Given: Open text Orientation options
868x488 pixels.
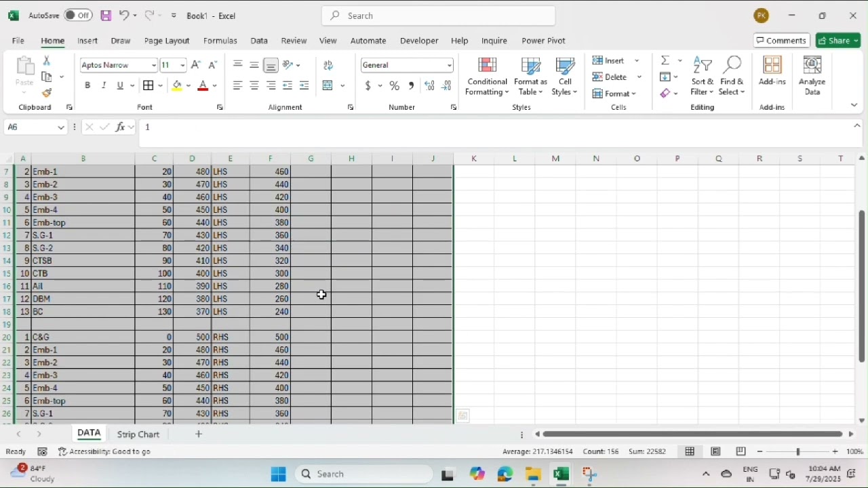Looking at the screenshot, I should point(288,65).
